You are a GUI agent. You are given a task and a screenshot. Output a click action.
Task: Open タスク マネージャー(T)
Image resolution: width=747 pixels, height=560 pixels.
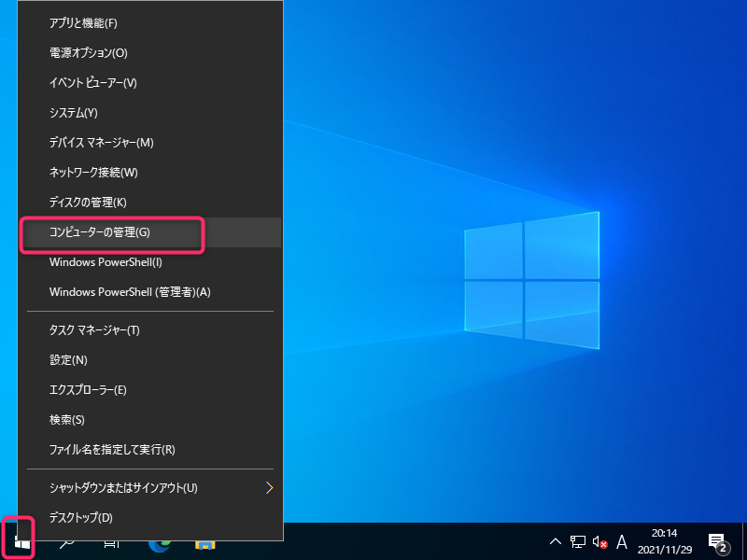150,330
